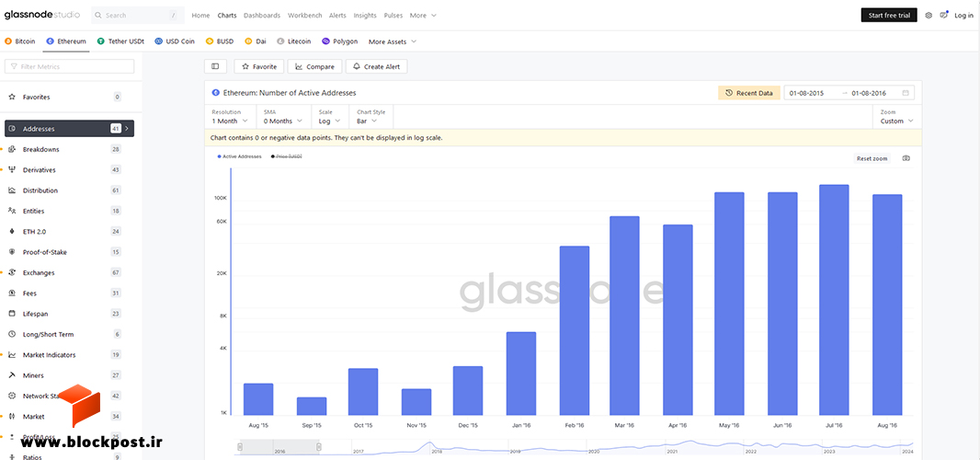This screenshot has width=980, height=460.
Task: Click the Bitcoin asset icon
Action: 8,41
